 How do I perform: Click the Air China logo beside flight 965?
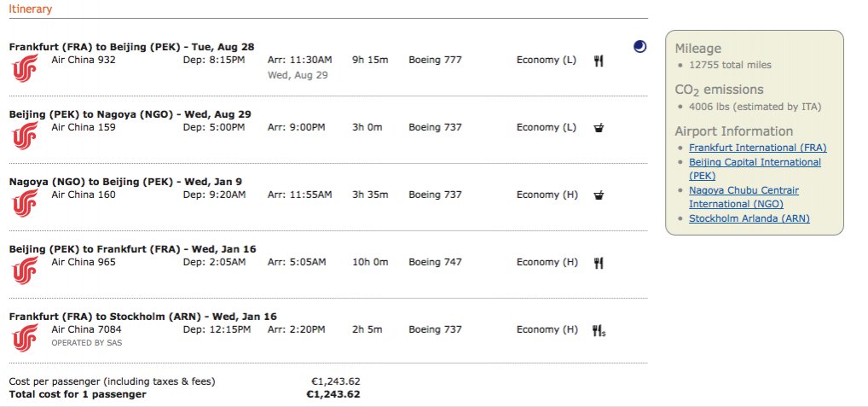[x=26, y=269]
